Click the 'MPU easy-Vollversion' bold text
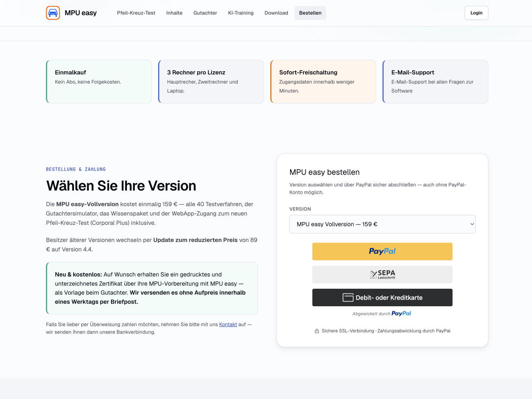 click(87, 204)
